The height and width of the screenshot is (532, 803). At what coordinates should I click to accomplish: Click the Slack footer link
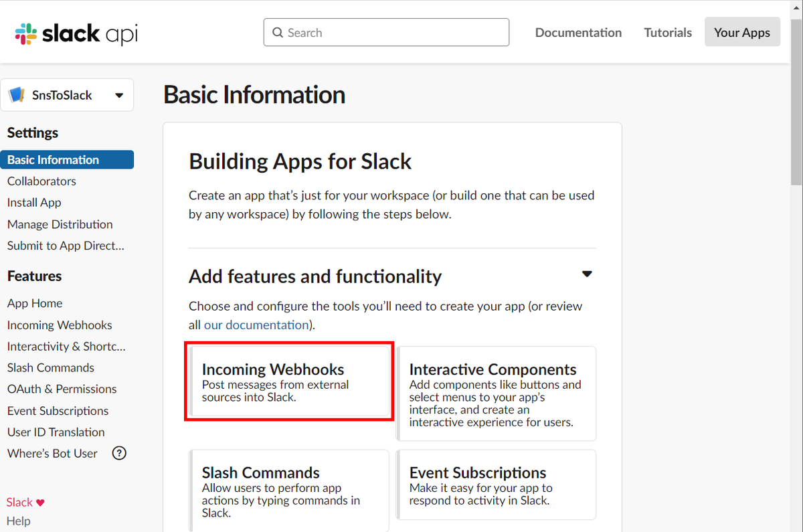point(19,503)
